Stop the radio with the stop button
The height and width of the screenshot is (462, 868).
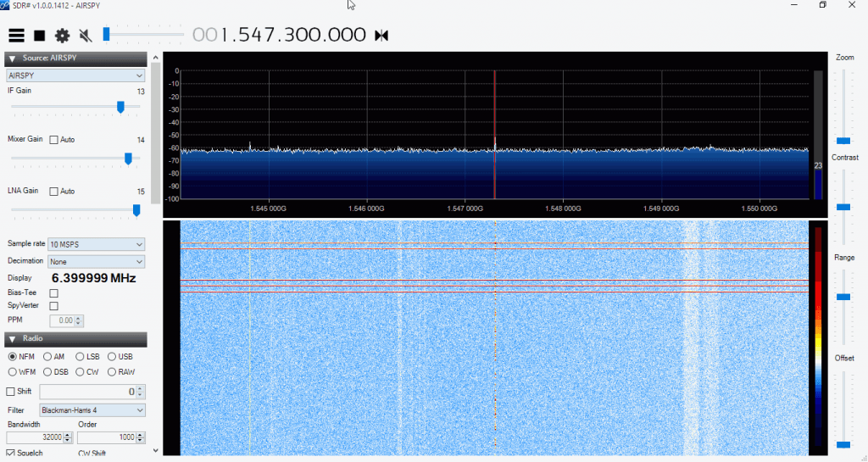coord(39,36)
